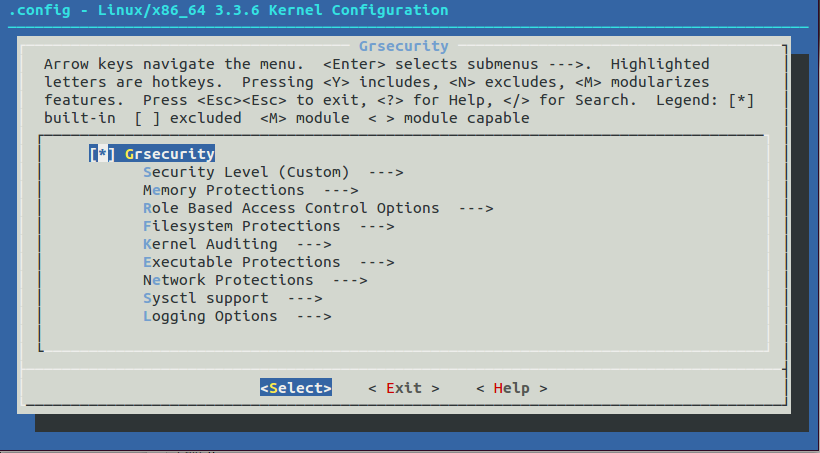Image resolution: width=820 pixels, height=453 pixels.
Task: Expand arrow beside Role Based Access Control Options
Action: point(475,208)
